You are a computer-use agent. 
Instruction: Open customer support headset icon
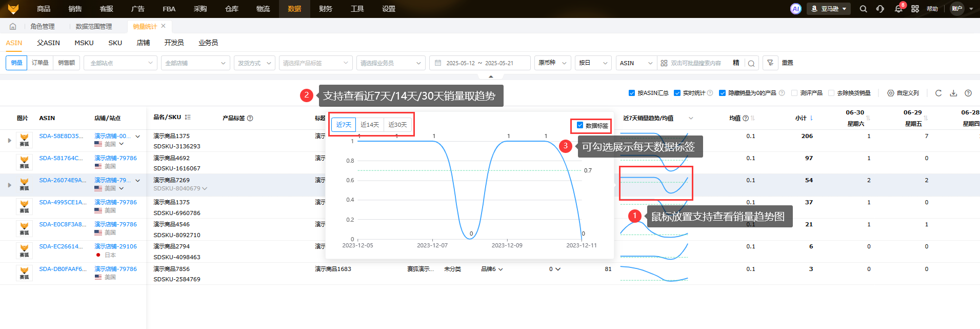[880, 9]
